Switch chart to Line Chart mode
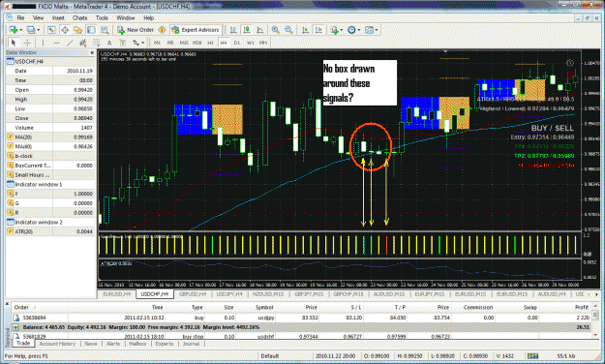Image resolution: width=605 pixels, height=364 pixels. tap(260, 30)
